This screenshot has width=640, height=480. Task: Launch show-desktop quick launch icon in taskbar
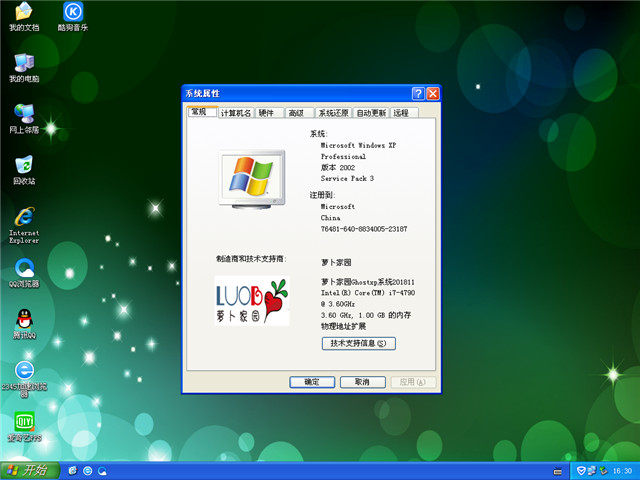coord(73,471)
